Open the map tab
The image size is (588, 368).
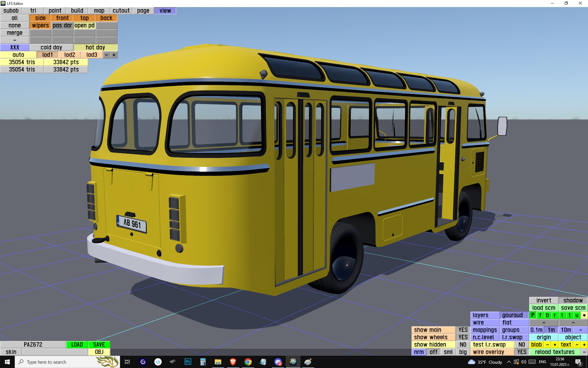click(99, 11)
